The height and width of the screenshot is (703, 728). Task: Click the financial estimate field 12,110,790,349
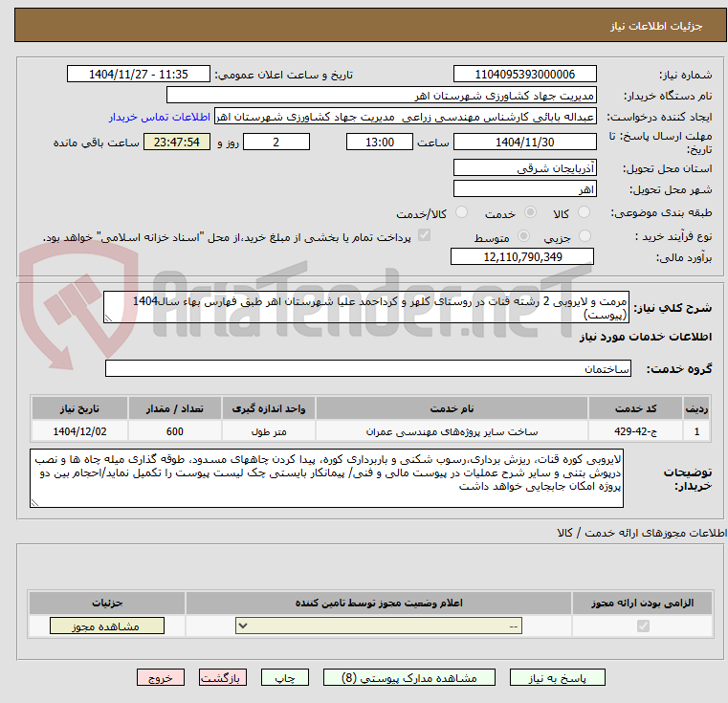coord(522,256)
